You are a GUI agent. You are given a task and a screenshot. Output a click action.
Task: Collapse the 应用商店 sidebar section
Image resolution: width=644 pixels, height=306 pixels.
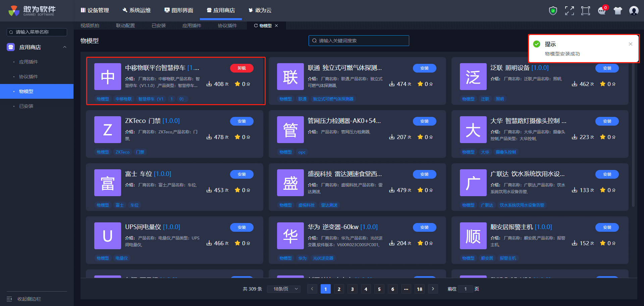pyautogui.click(x=65, y=47)
